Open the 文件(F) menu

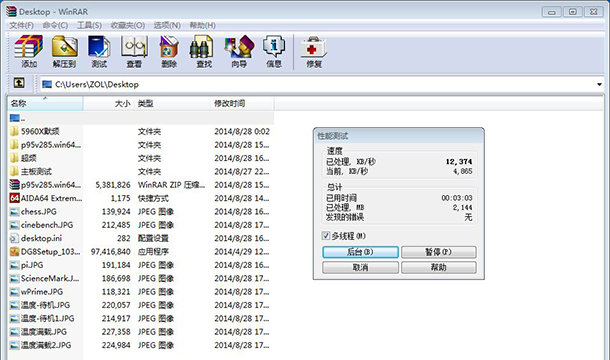point(21,25)
